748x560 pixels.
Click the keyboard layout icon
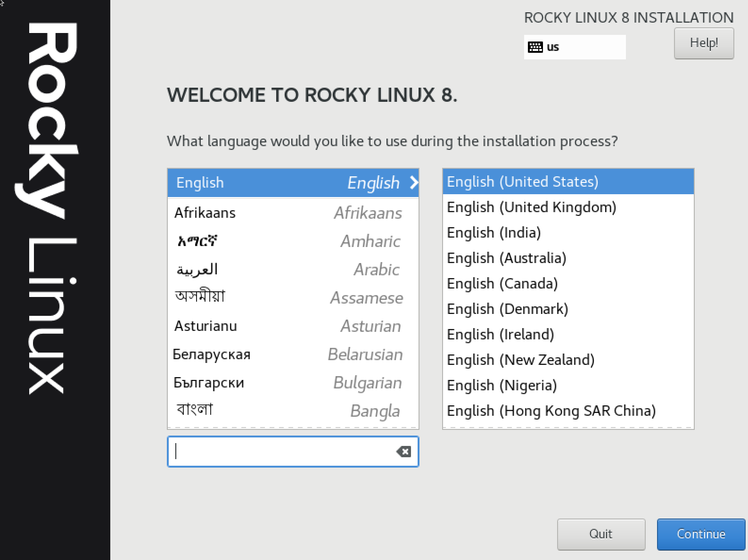pyautogui.click(x=535, y=47)
